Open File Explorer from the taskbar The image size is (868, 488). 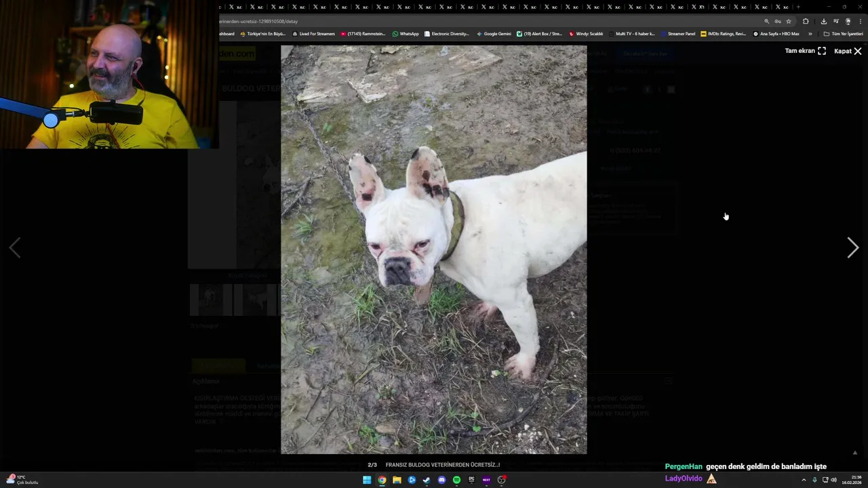click(397, 480)
